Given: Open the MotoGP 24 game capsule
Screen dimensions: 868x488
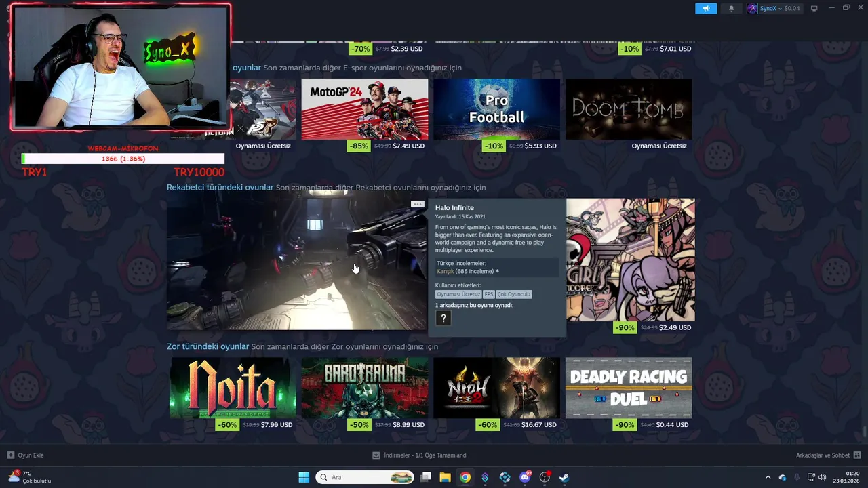Looking at the screenshot, I should tap(365, 108).
